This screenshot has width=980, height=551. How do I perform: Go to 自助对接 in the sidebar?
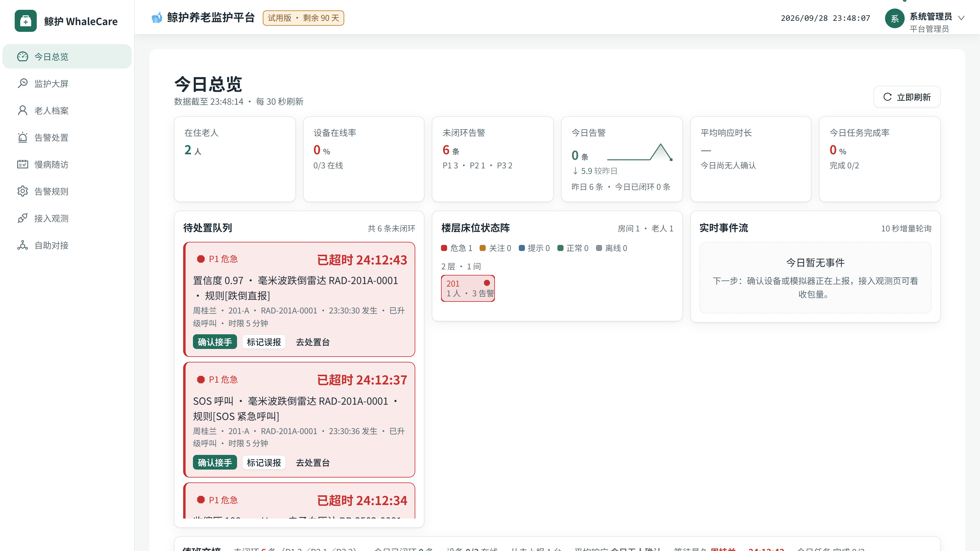67,245
